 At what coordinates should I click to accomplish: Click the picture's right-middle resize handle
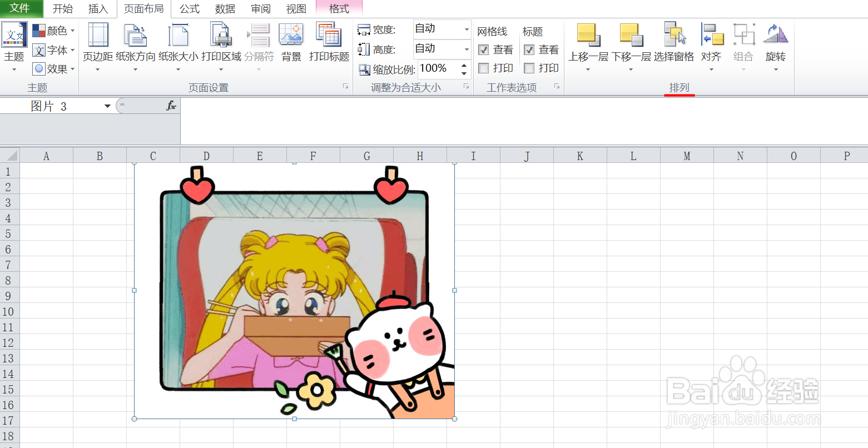click(455, 290)
